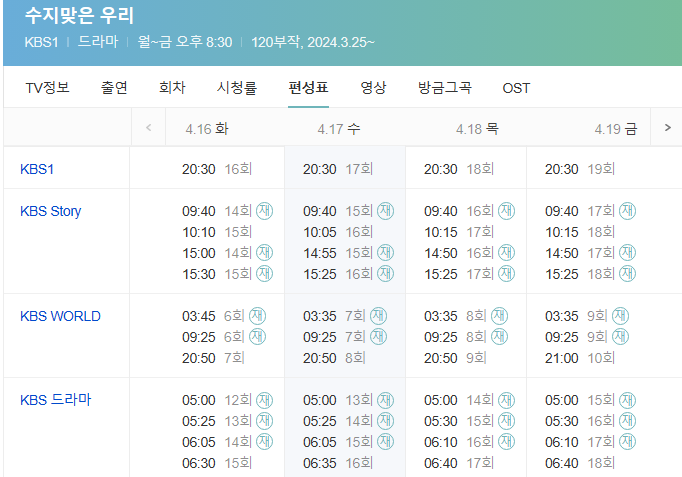Click KBS Story 10:15 17회 entry
Screen dimensions: 682x477
click(x=459, y=232)
